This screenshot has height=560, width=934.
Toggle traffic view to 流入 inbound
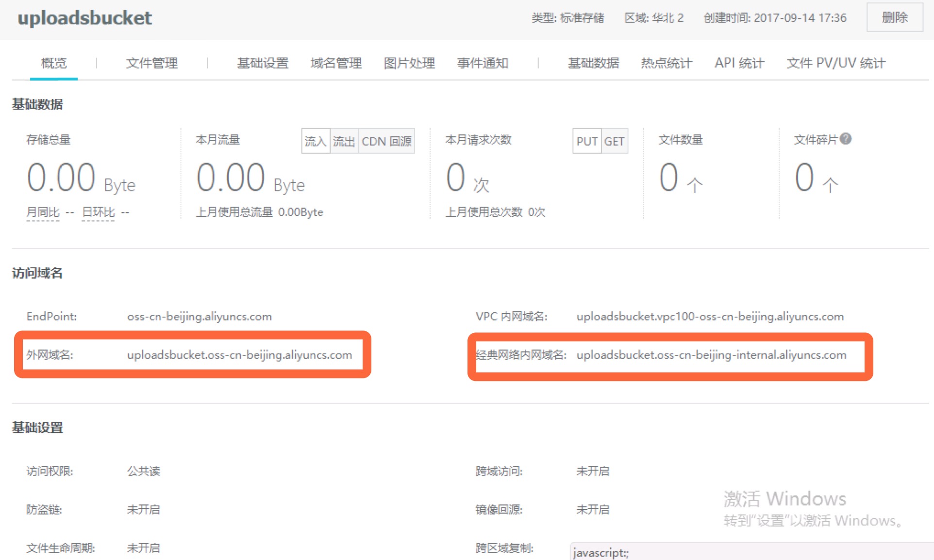point(316,141)
